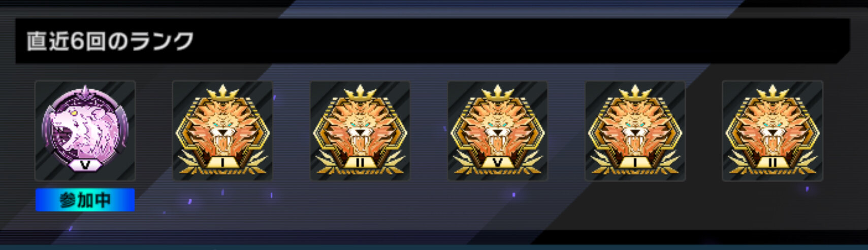
Task: Click the lion face on the rank V emblem
Action: coord(498,129)
